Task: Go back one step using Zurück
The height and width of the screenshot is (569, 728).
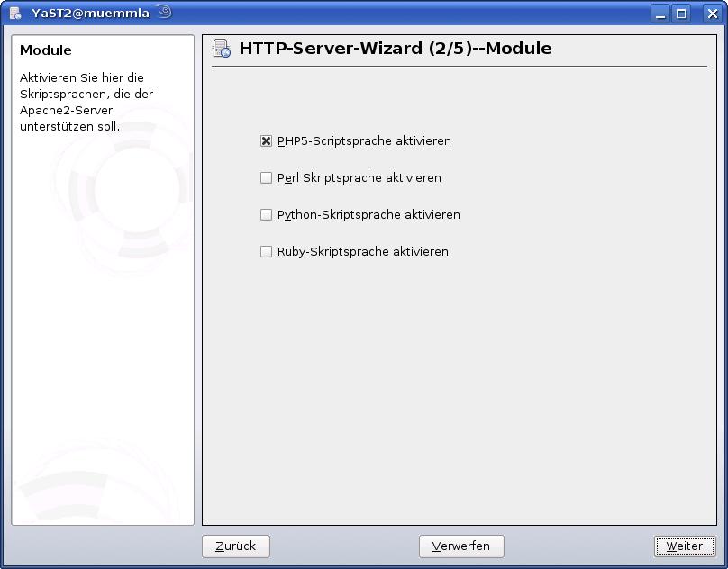Action: (x=235, y=546)
